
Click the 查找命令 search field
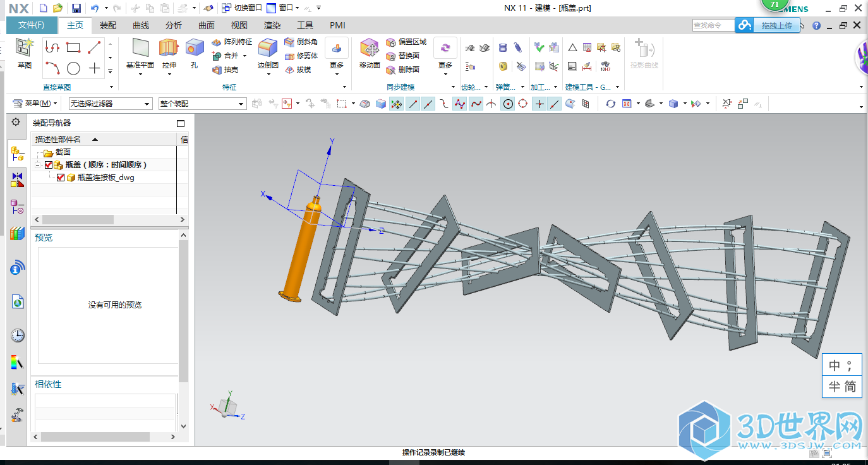[713, 25]
